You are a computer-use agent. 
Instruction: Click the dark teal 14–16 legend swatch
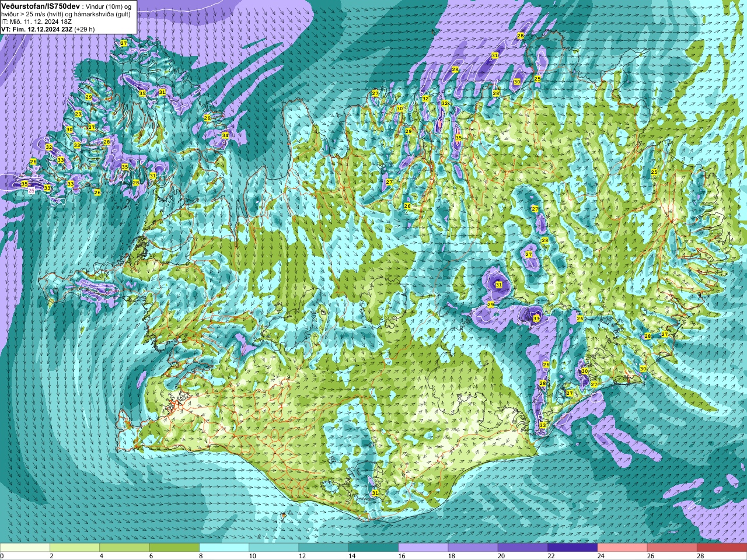point(373,548)
